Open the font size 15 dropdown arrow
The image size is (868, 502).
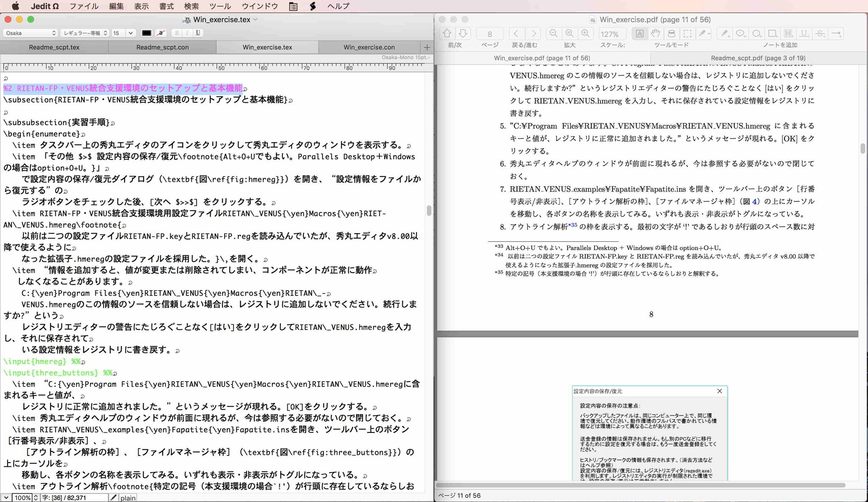coord(131,33)
